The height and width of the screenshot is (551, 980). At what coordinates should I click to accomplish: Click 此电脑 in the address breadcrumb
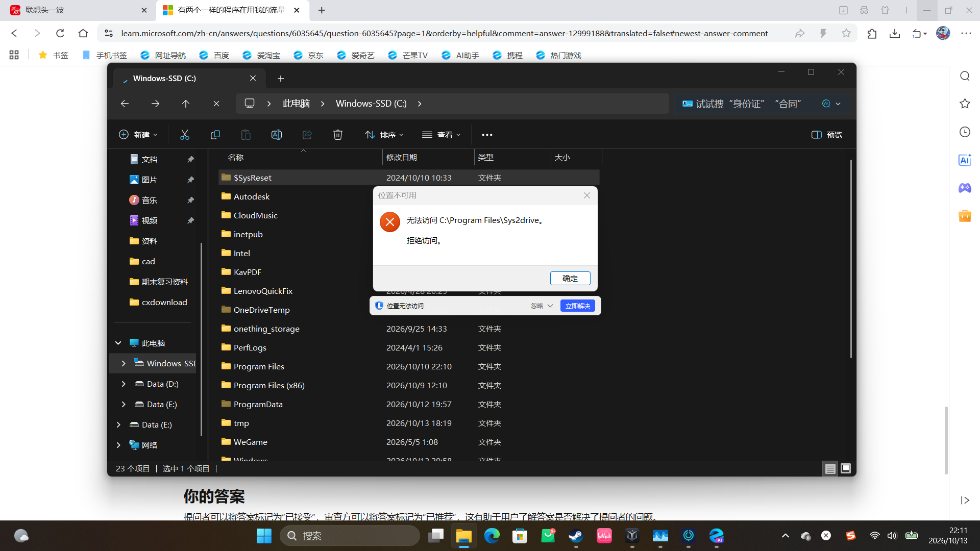tap(296, 104)
